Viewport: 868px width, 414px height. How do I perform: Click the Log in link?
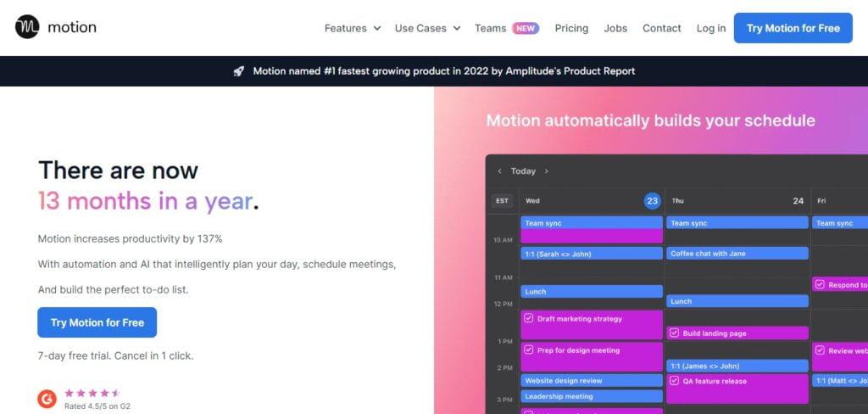pos(711,28)
